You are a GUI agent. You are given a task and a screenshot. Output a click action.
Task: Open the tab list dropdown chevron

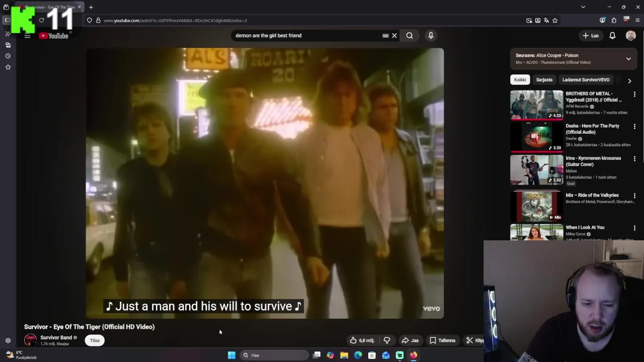point(583,7)
